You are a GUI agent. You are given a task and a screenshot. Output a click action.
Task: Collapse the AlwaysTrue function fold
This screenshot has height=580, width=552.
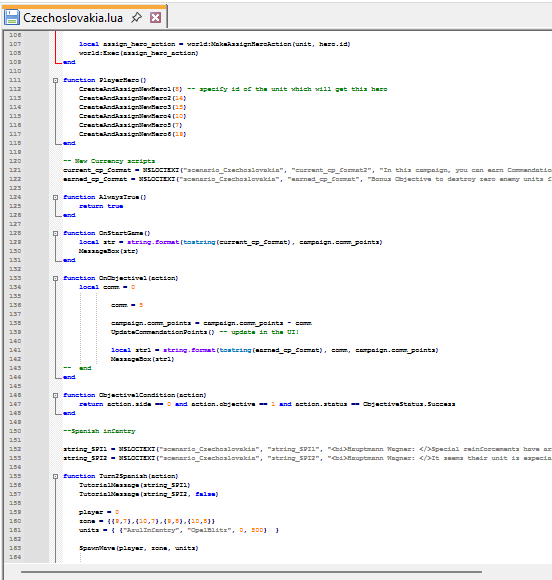pos(55,198)
